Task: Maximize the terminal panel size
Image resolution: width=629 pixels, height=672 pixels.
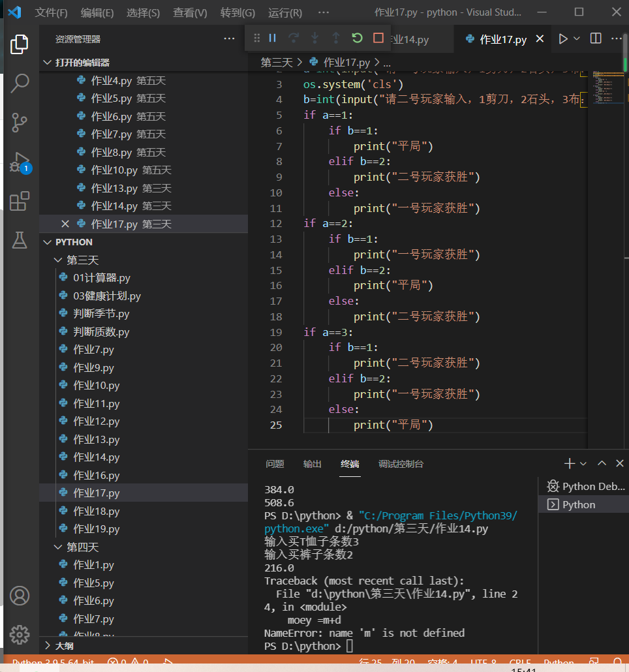Action: pyautogui.click(x=602, y=463)
